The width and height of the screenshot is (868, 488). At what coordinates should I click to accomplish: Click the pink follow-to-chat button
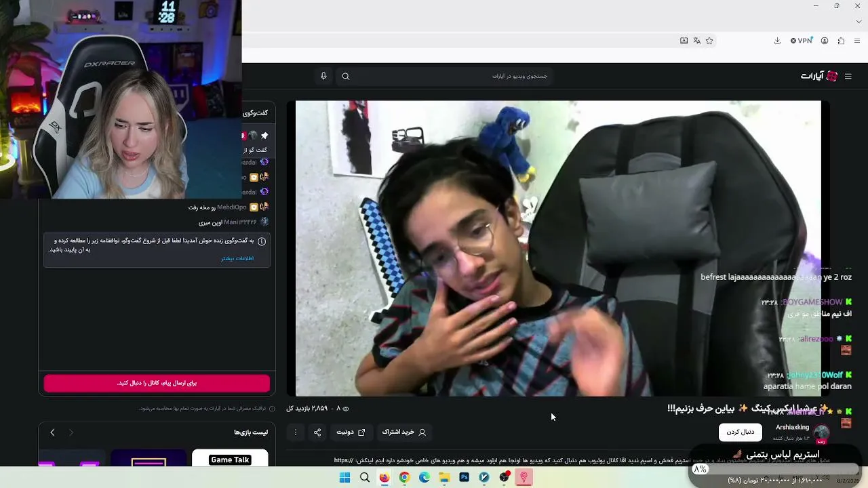pyautogui.click(x=157, y=383)
